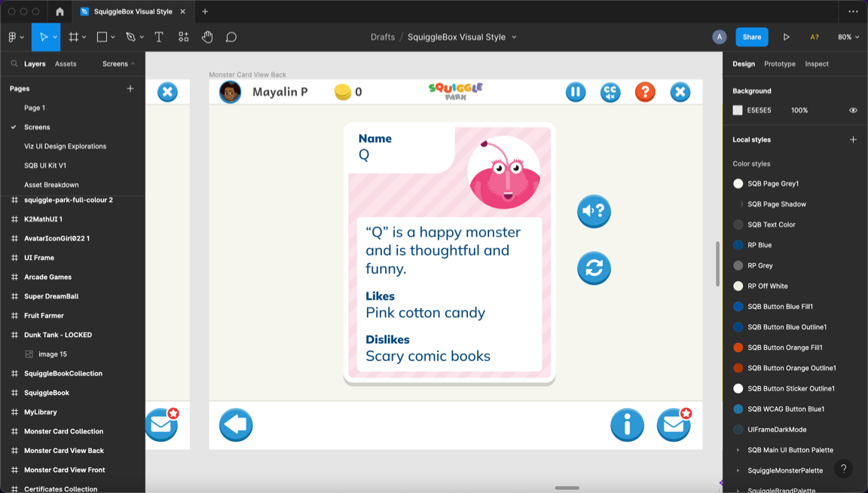Screen dimensions: 868x493
Task: Click the Monster Card View Back frame label
Action: coord(247,74)
